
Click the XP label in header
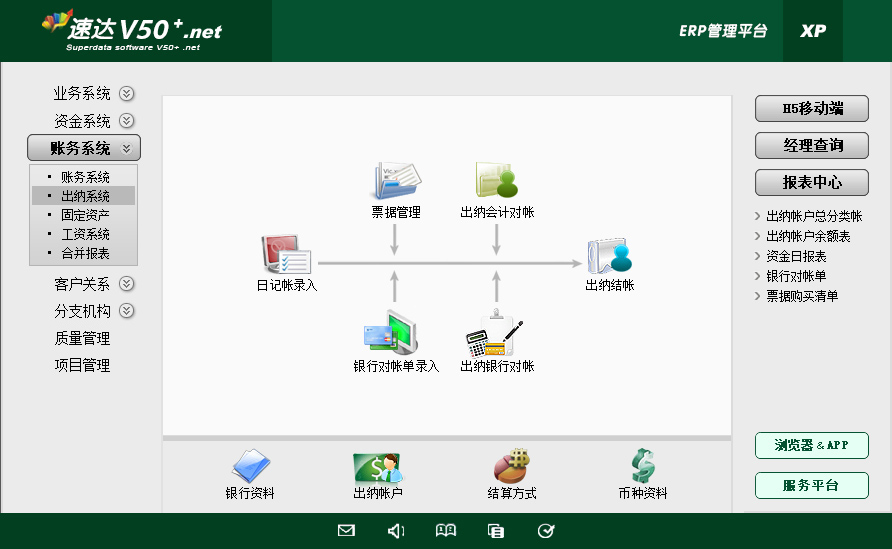click(x=813, y=31)
